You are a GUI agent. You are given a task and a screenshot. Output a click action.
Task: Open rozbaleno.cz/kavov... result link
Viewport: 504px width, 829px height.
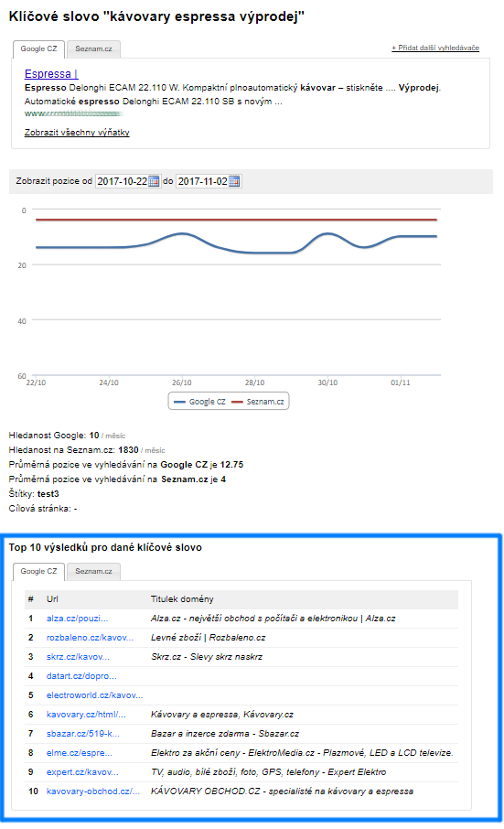coord(90,638)
